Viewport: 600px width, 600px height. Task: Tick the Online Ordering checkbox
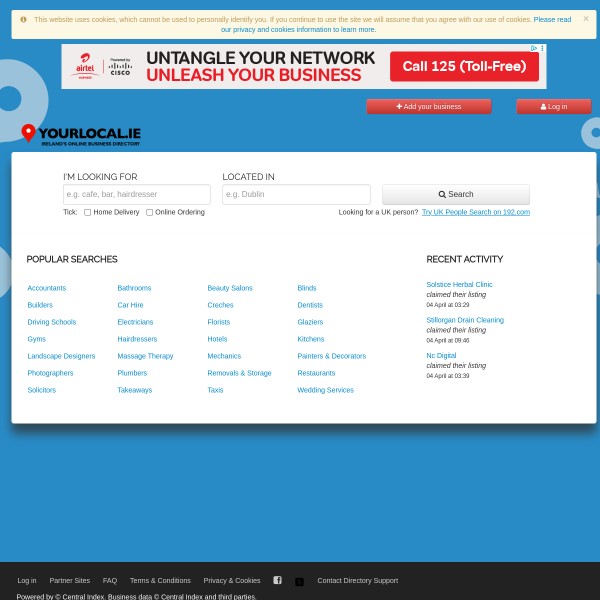(150, 212)
